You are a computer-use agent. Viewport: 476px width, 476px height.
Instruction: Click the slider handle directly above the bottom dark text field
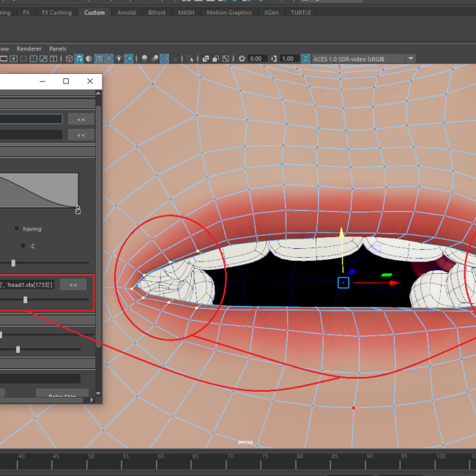point(18,349)
